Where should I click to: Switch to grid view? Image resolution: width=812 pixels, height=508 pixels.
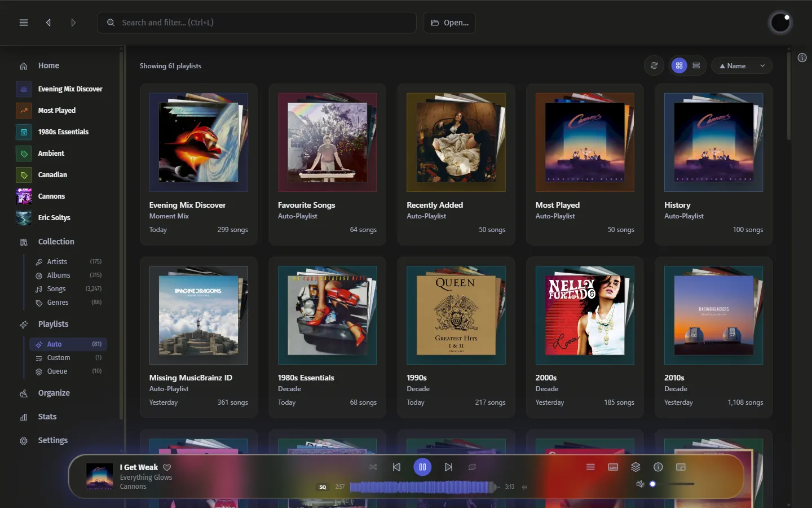pyautogui.click(x=679, y=66)
